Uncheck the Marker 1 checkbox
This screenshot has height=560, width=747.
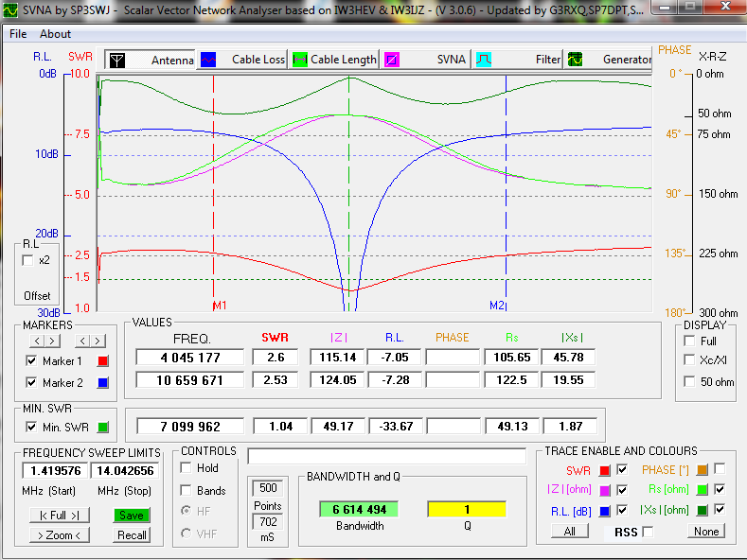click(32, 361)
